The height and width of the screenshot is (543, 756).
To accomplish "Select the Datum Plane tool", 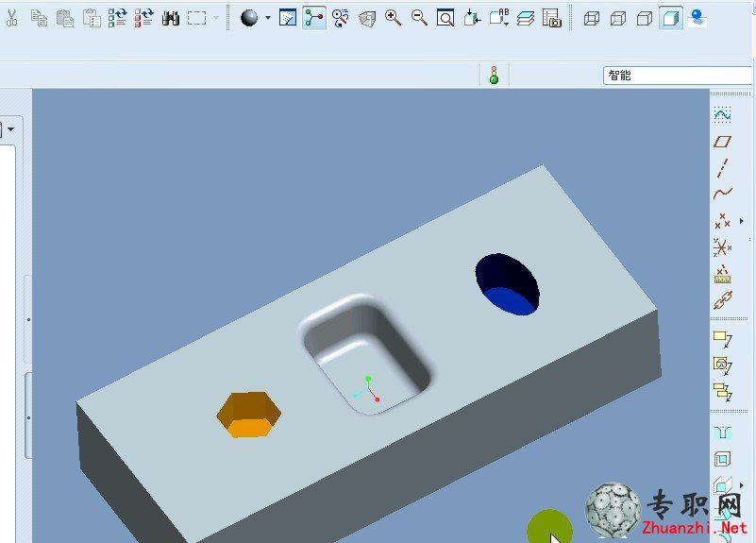I will 722,142.
